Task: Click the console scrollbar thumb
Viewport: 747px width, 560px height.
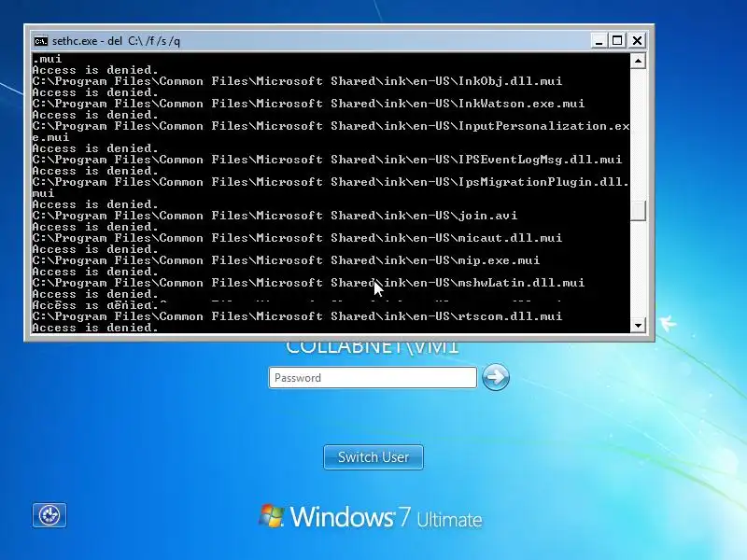Action: (x=638, y=211)
